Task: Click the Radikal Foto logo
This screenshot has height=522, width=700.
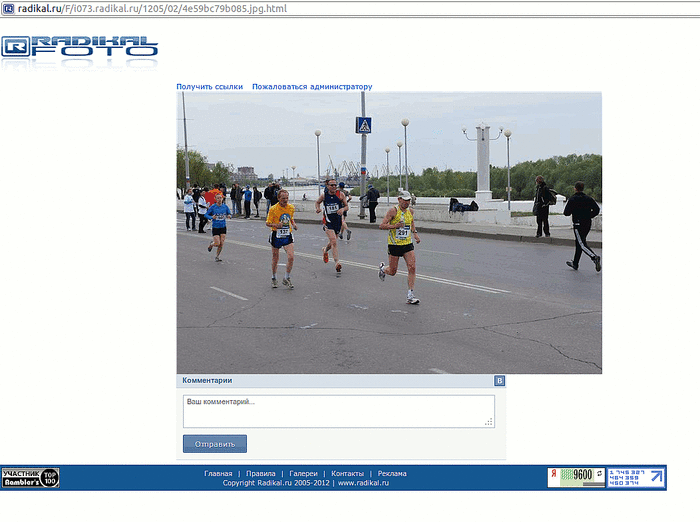Action: (79, 51)
